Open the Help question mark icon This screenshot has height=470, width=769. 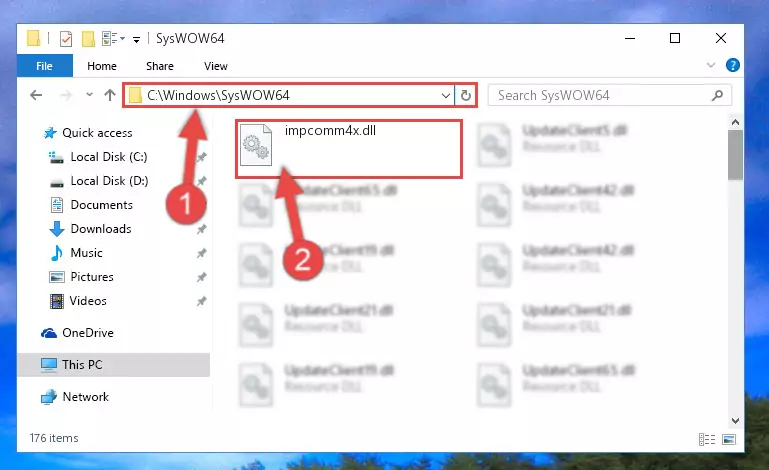[x=733, y=65]
